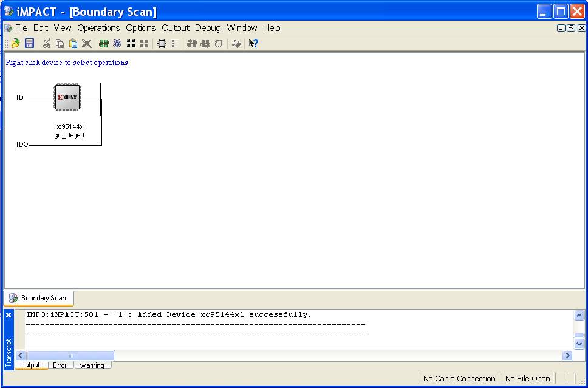Open the Output menu
Screen dimensions: 588x388
pyautogui.click(x=176, y=28)
